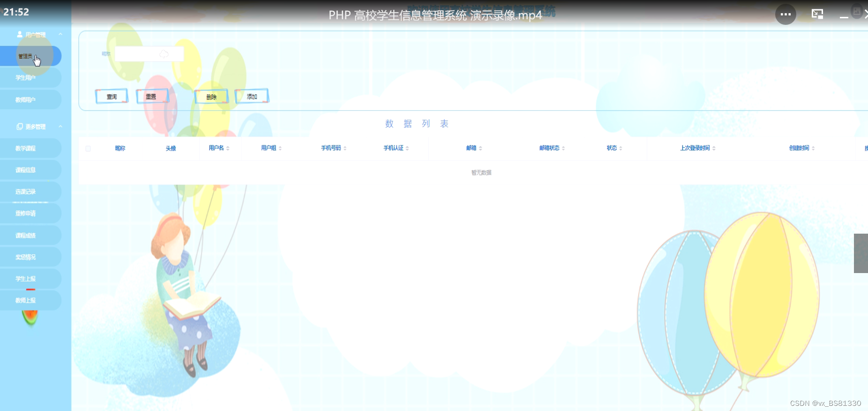Click the 更多管理 copy icon

coord(20,127)
